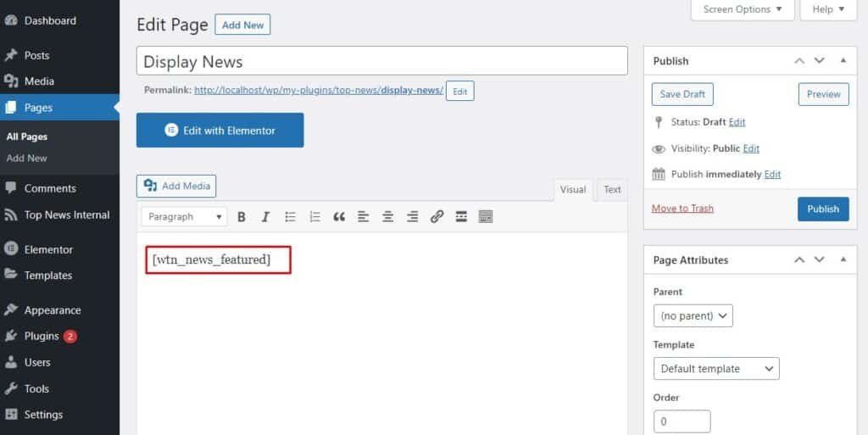
Task: Click the Order number field
Action: [x=682, y=421]
